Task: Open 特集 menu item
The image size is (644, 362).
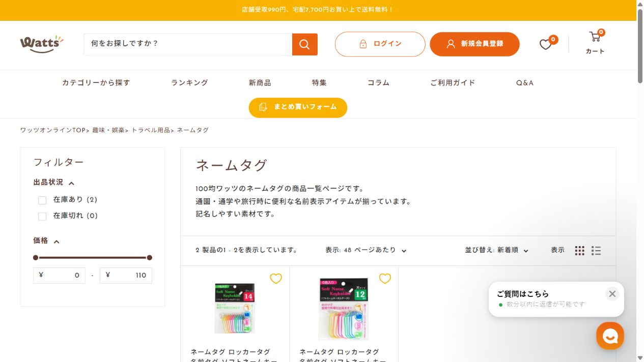Action: (x=319, y=83)
